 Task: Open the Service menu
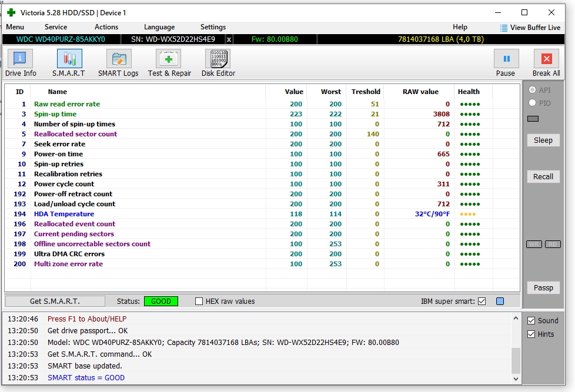click(x=56, y=27)
